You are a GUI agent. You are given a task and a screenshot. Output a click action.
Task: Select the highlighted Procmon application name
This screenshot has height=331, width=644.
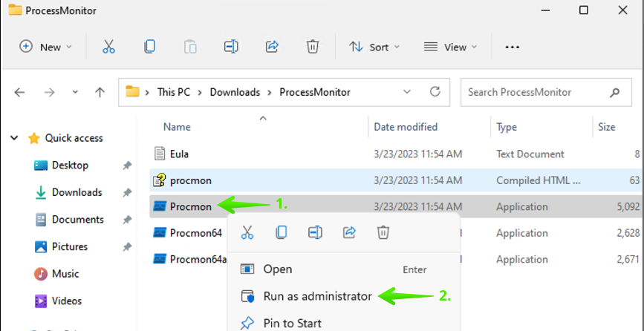(x=191, y=207)
